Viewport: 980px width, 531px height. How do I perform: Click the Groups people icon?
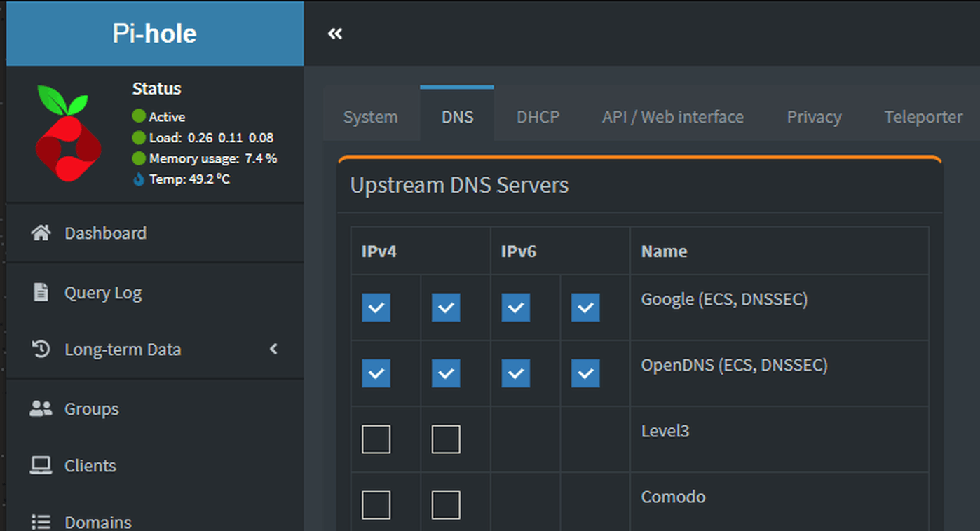click(41, 409)
